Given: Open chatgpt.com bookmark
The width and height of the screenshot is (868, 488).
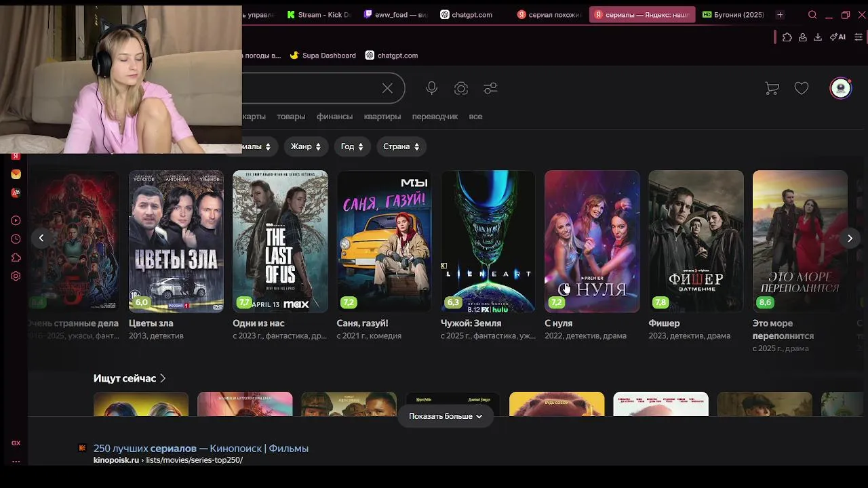Looking at the screenshot, I should pos(391,56).
